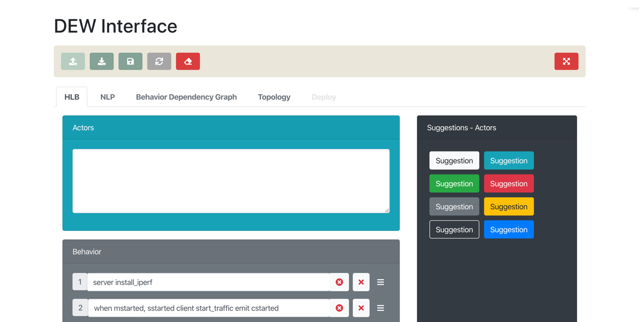The image size is (644, 322).
Task: Open Behavior Dependency Graph tab
Action: point(186,97)
